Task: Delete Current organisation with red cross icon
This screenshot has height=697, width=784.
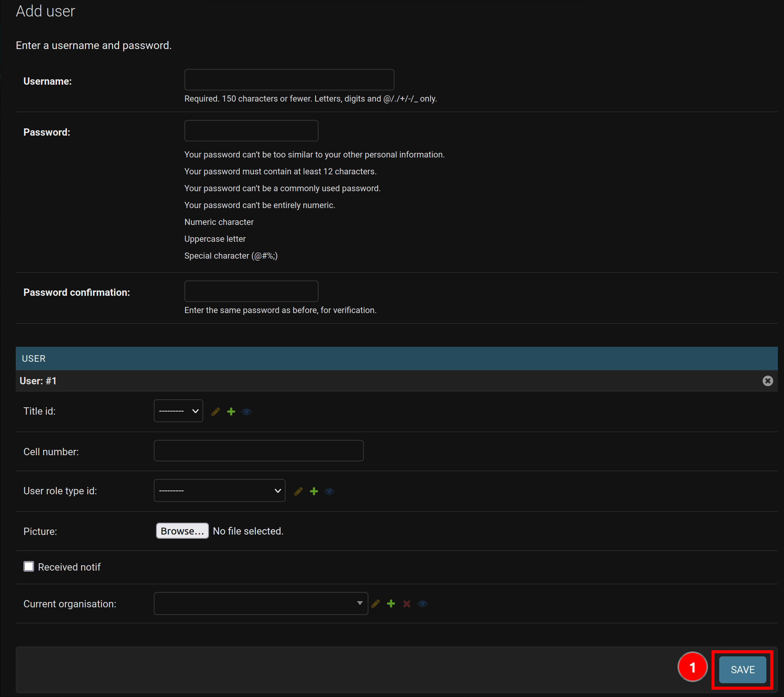Action: (x=407, y=604)
